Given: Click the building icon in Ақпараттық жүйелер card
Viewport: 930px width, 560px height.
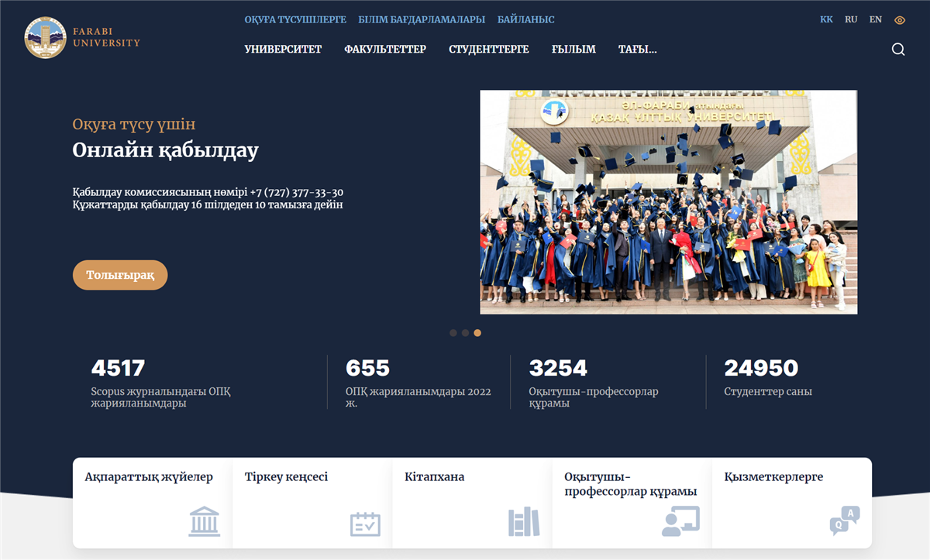Looking at the screenshot, I should 204,521.
